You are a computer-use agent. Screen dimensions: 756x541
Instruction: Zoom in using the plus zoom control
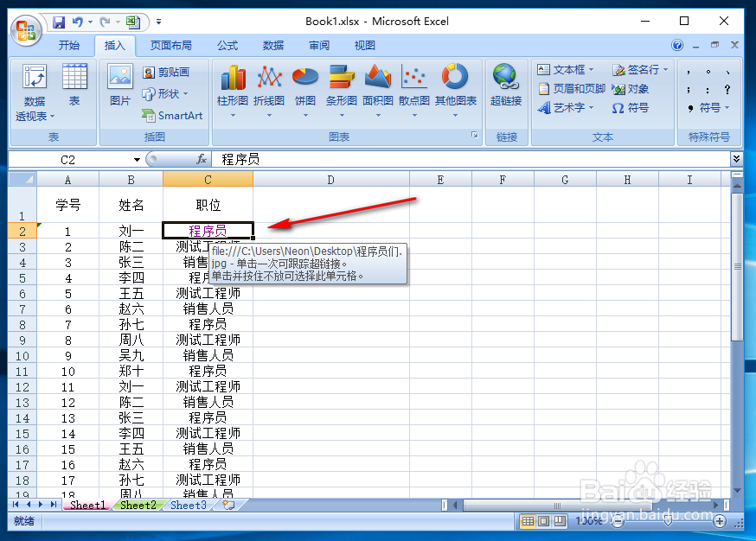719,521
